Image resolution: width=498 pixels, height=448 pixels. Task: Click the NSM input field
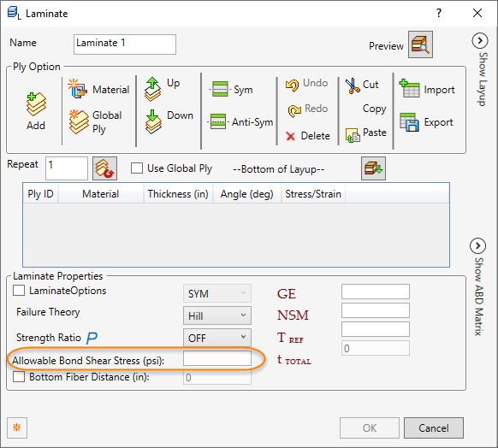(x=376, y=310)
